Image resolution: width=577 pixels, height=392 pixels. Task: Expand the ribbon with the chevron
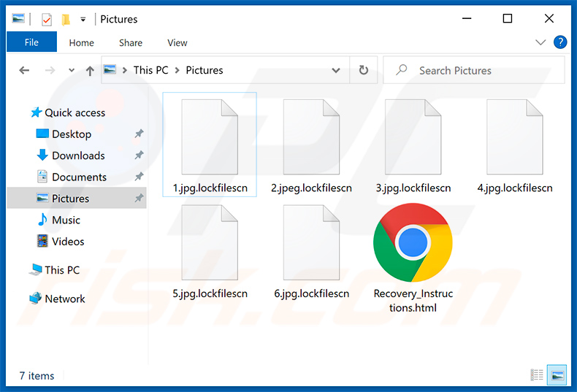point(540,42)
